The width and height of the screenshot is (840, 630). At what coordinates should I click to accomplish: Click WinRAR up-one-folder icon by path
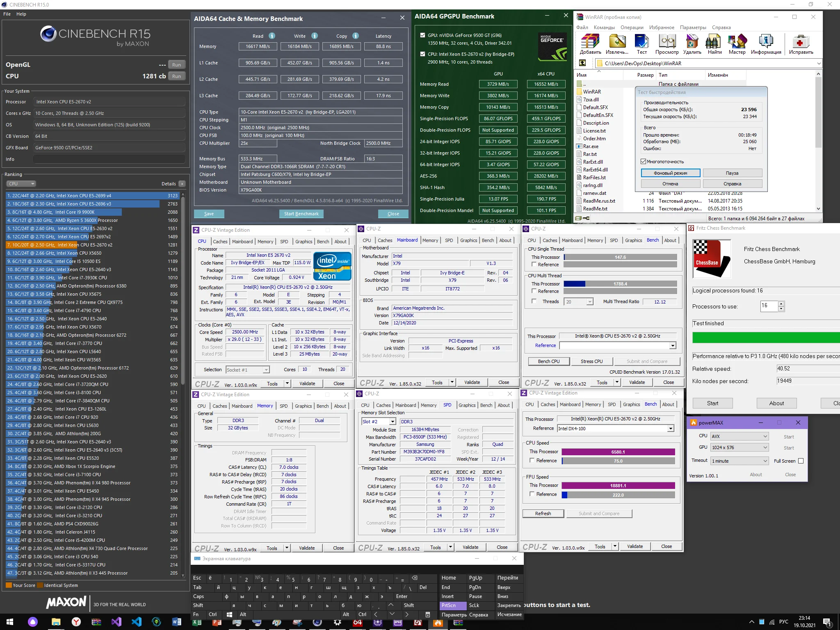pos(582,63)
